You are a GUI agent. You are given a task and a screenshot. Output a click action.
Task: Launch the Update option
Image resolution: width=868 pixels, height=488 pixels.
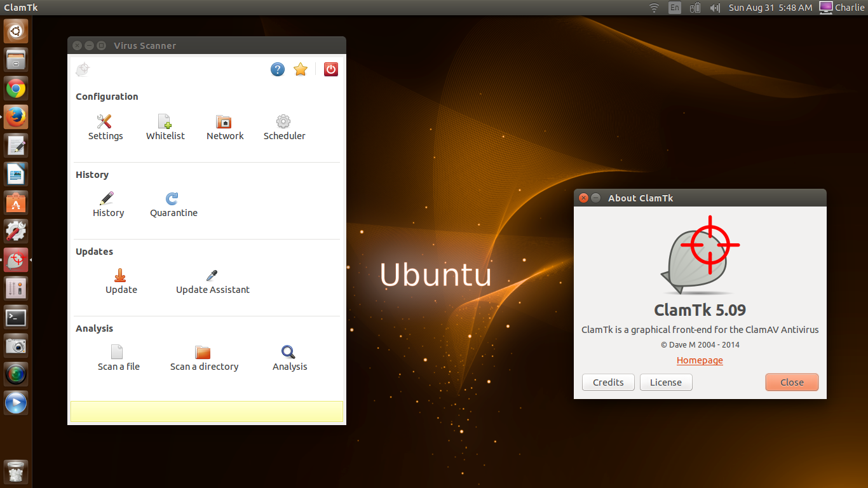click(121, 281)
